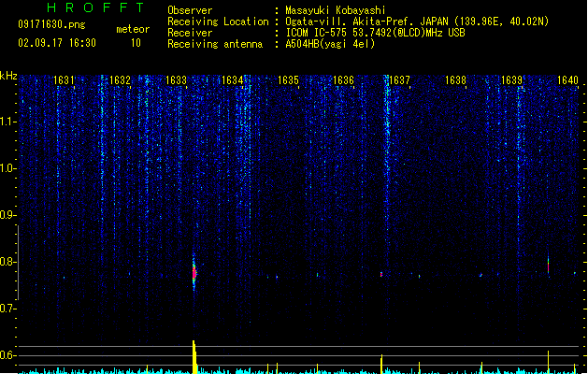This screenshot has width=588, height=374.
Task: Click the 0.7 kHz frequency axis label
Action: [8, 309]
